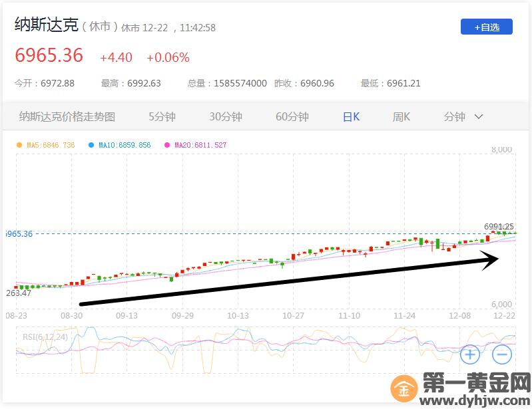Click the orange MA5 legend dot
532x409 pixels.
coord(20,145)
